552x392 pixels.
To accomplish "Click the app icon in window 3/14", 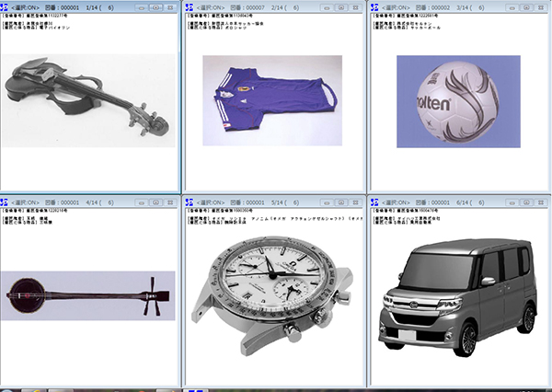I will pyautogui.click(x=374, y=7).
